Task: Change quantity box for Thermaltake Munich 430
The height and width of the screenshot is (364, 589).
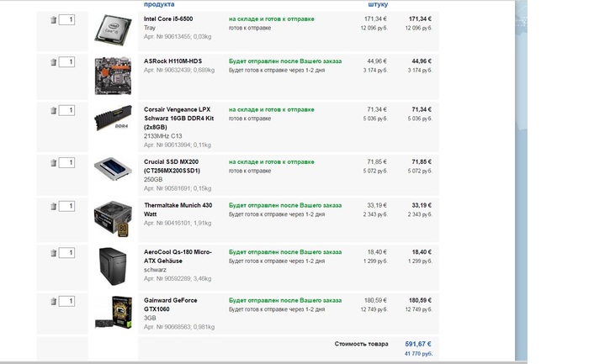Action: pos(66,206)
